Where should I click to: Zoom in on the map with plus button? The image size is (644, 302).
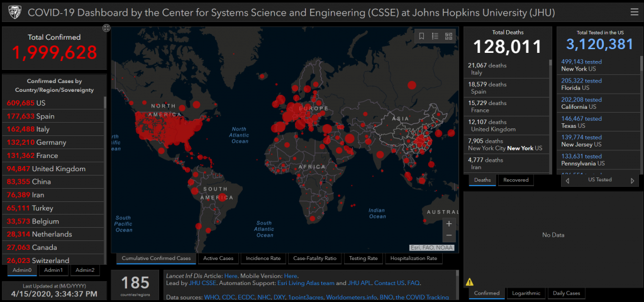449,224
